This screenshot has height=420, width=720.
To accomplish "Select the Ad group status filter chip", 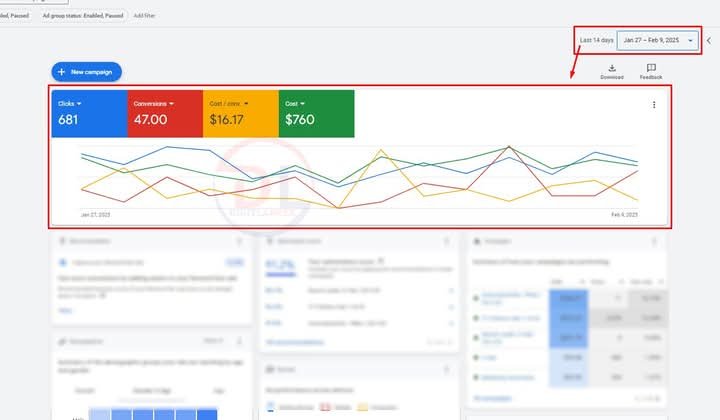I will pyautogui.click(x=84, y=16).
